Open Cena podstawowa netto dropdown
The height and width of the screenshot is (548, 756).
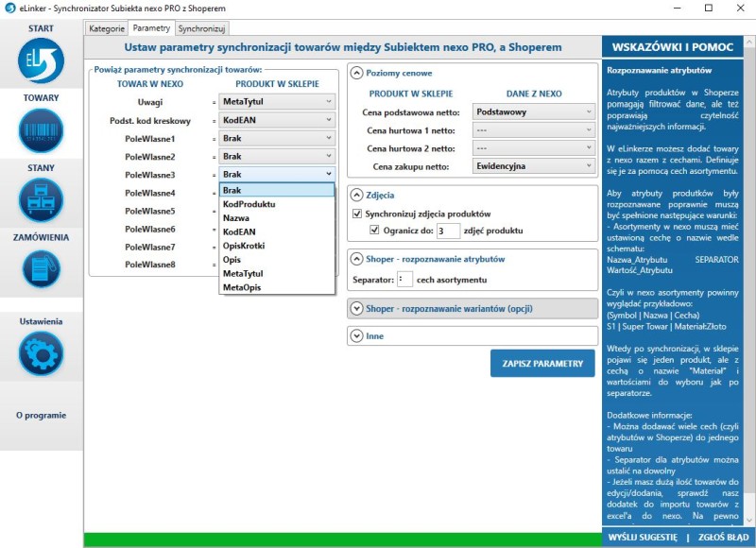533,111
